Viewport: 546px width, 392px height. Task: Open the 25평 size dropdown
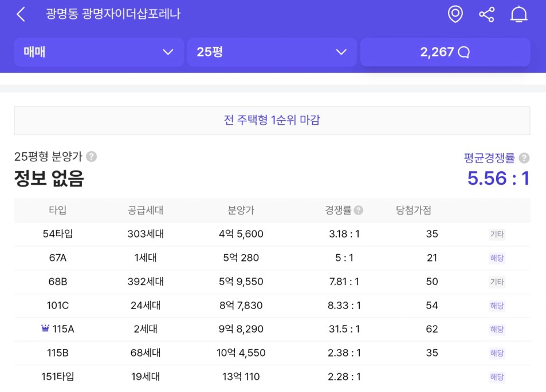[272, 52]
